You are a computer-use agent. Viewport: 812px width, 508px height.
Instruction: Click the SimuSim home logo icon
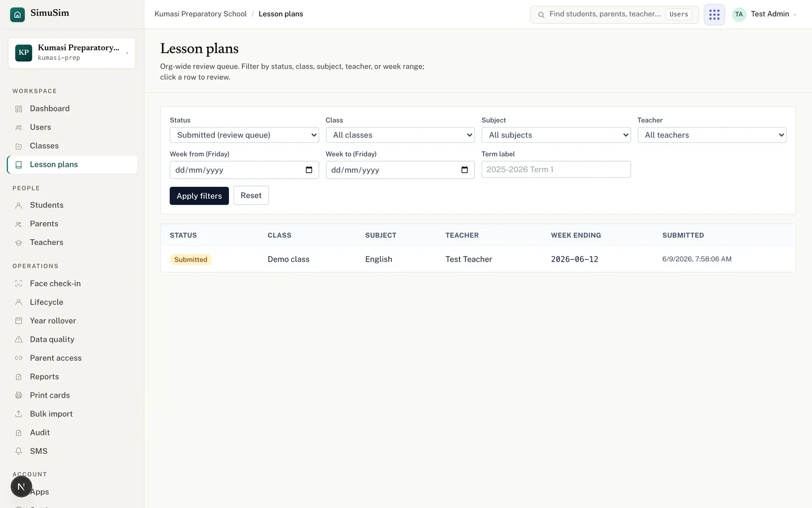click(x=17, y=14)
